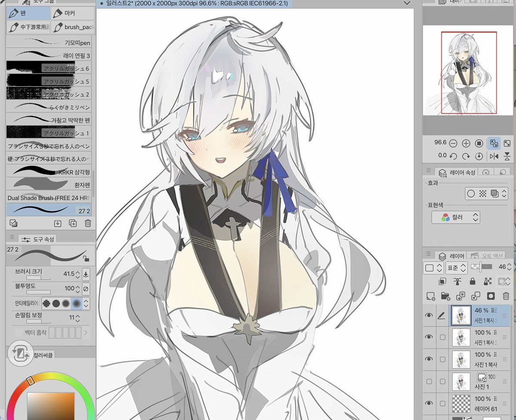The width and height of the screenshot is (516, 420).
Task: Zoom in with navigator plus icon
Action: click(x=466, y=143)
